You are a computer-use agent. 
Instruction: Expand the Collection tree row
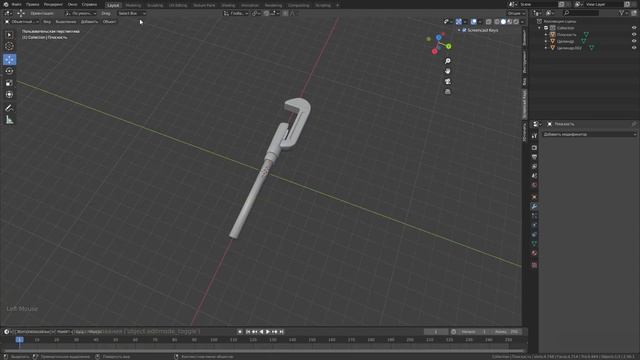(540, 28)
